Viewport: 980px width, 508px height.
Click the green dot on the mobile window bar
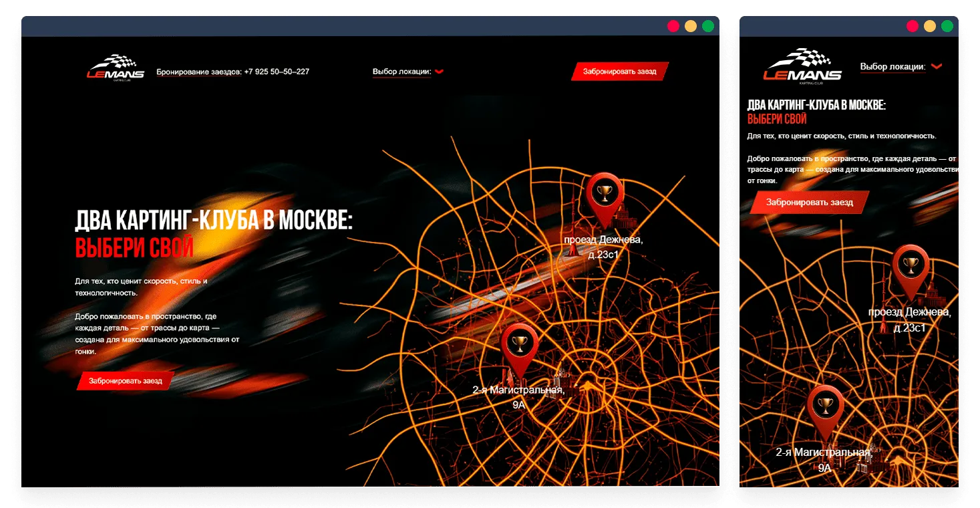tap(947, 26)
